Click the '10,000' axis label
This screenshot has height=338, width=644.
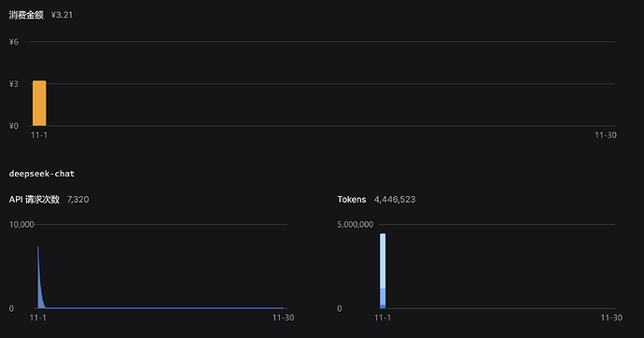tap(21, 225)
